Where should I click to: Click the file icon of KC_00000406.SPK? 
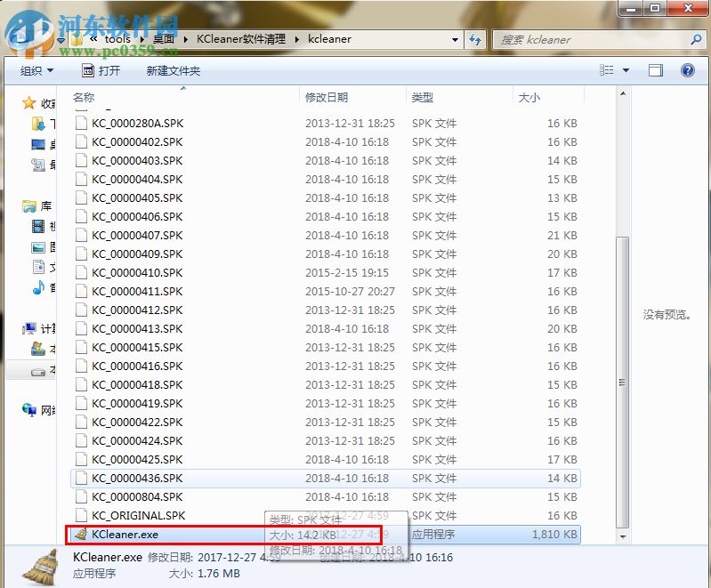(x=81, y=217)
